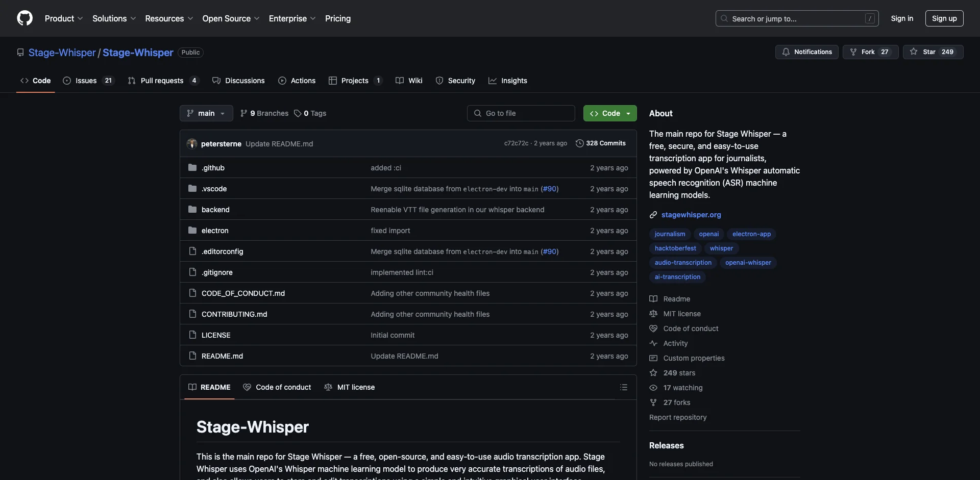Click the fork icon beside 27 forks
980x480 pixels.
pos(653,402)
